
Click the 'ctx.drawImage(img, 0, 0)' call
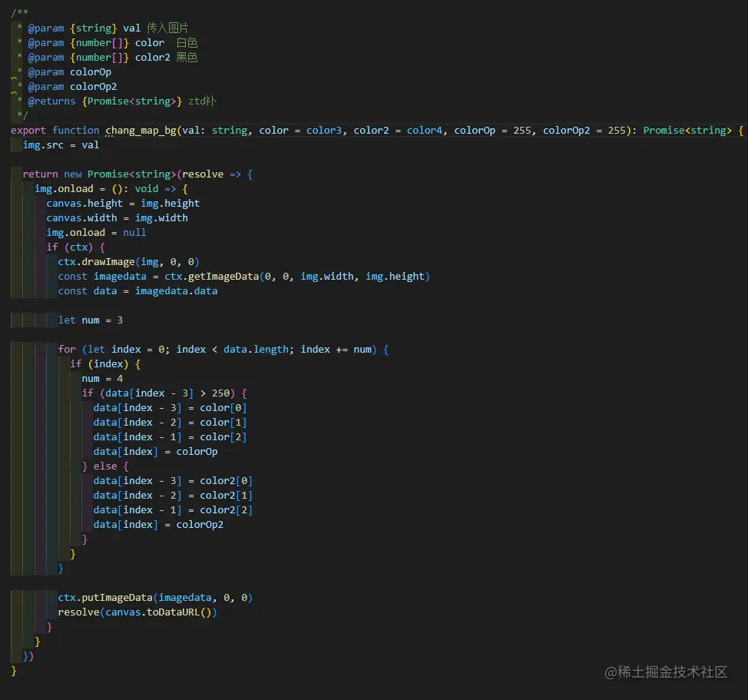(128, 262)
